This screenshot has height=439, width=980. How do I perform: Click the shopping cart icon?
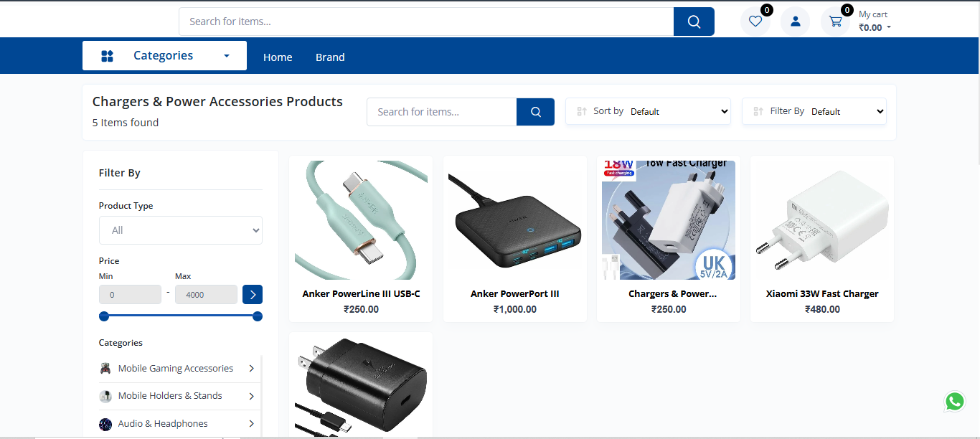click(835, 22)
